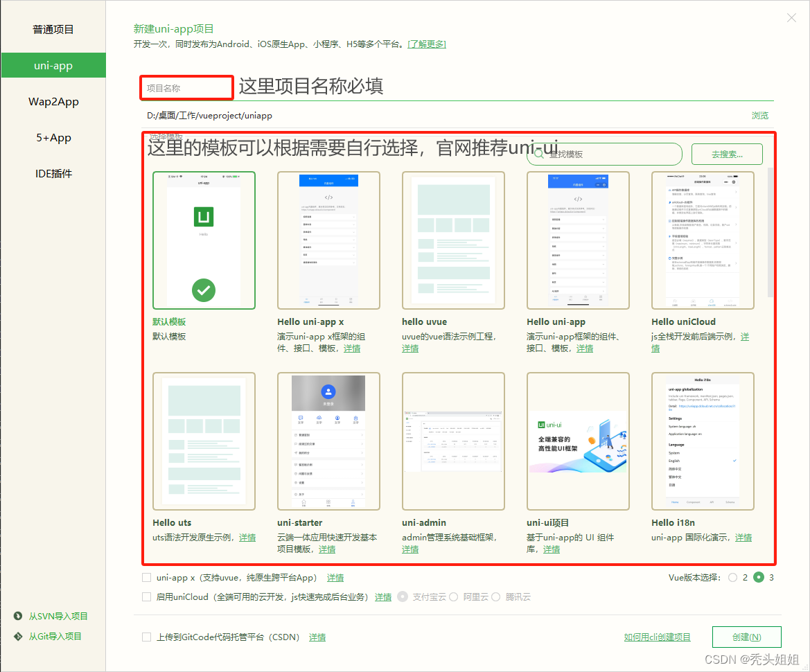Switch to IDE插件 tab
Screen dimensions: 810x672
point(53,174)
